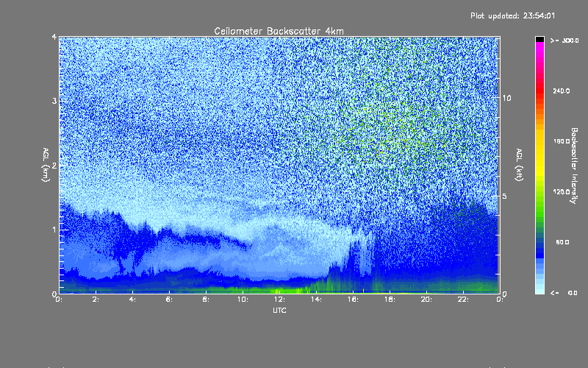The width and height of the screenshot is (588, 368).
Task: Click the right 'AGL (kft)' axis label
Action: point(520,165)
